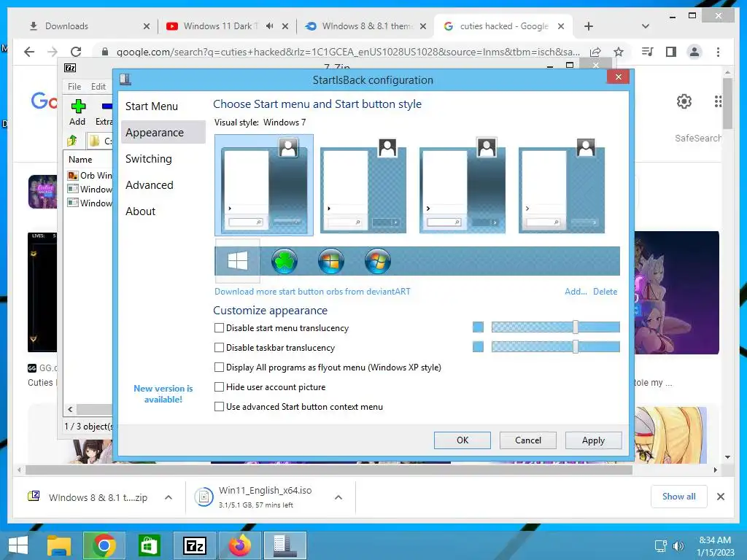
Task: Click OK in StartIsBack configuration
Action: pos(462,440)
